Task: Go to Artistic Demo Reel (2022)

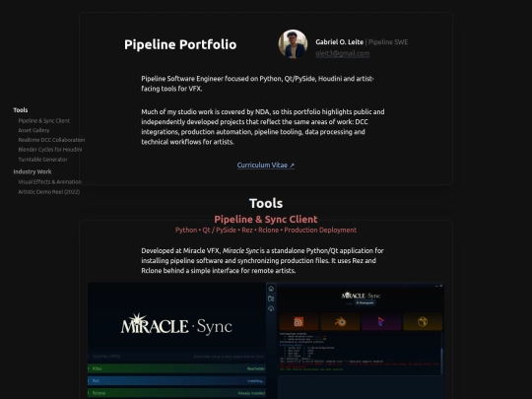Action: pos(49,192)
